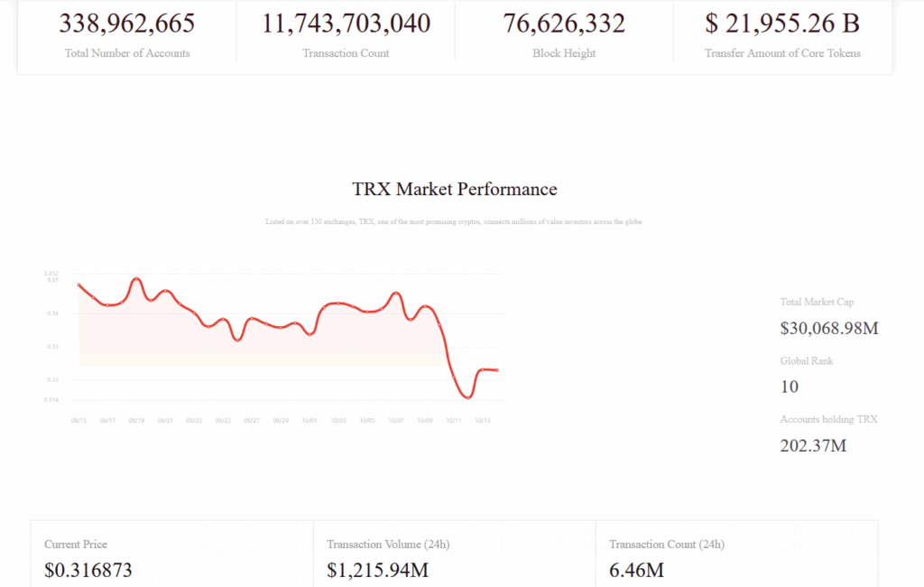Click the Global Rank number 10

coord(790,387)
